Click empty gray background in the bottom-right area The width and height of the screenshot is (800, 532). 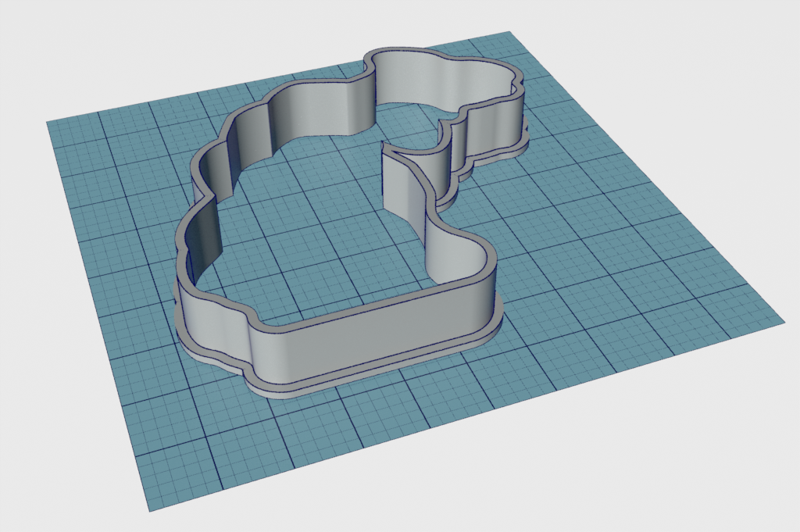pyautogui.click(x=703, y=469)
